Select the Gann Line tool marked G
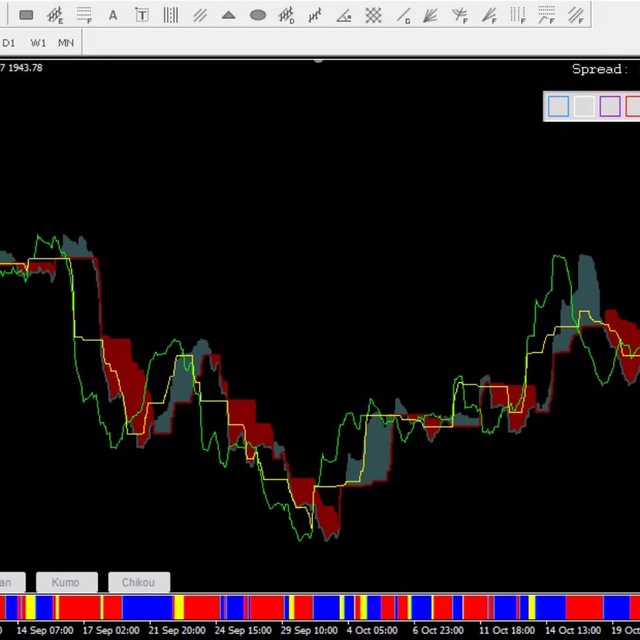The width and height of the screenshot is (640, 640). click(x=403, y=16)
